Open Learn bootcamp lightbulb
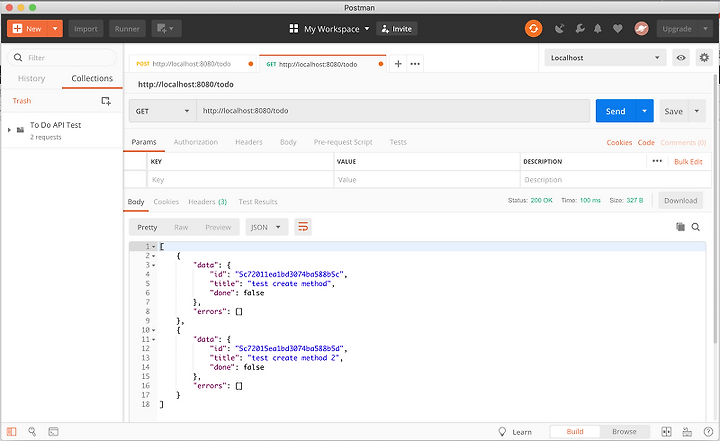Image resolution: width=720 pixels, height=441 pixels. [502, 431]
